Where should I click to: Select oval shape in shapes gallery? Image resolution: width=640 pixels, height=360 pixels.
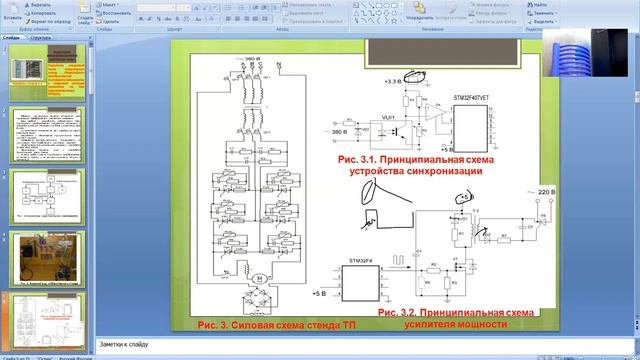(x=387, y=6)
